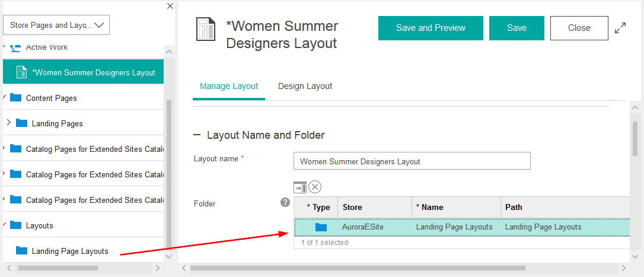Expand the Landing Pages tree node
The width and height of the screenshot is (644, 277).
8,123
